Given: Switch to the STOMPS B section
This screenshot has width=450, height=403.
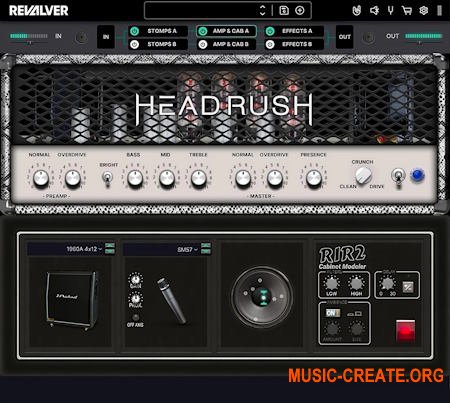Looking at the screenshot, I should pyautogui.click(x=162, y=44).
